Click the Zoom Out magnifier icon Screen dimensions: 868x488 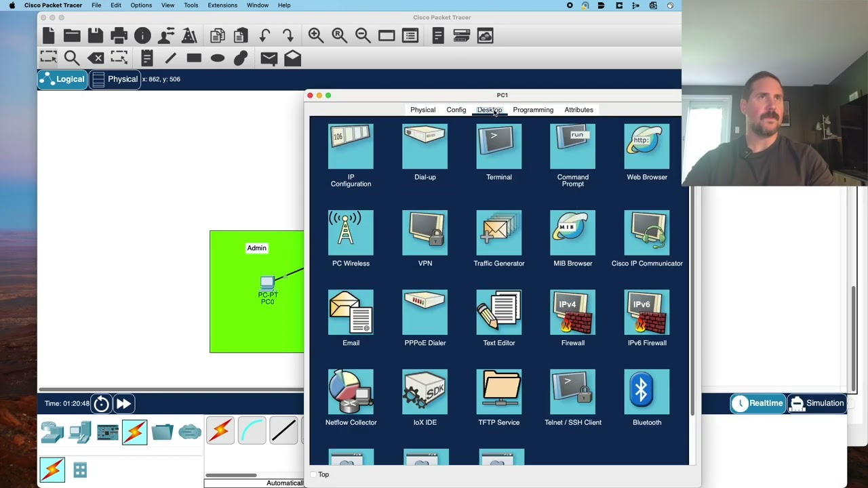click(x=363, y=35)
